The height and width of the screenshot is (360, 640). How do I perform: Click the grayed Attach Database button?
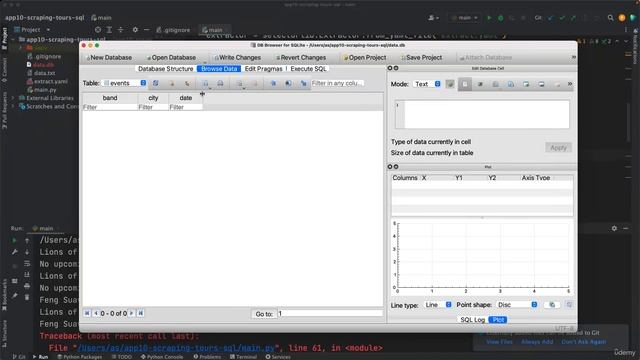pos(485,58)
